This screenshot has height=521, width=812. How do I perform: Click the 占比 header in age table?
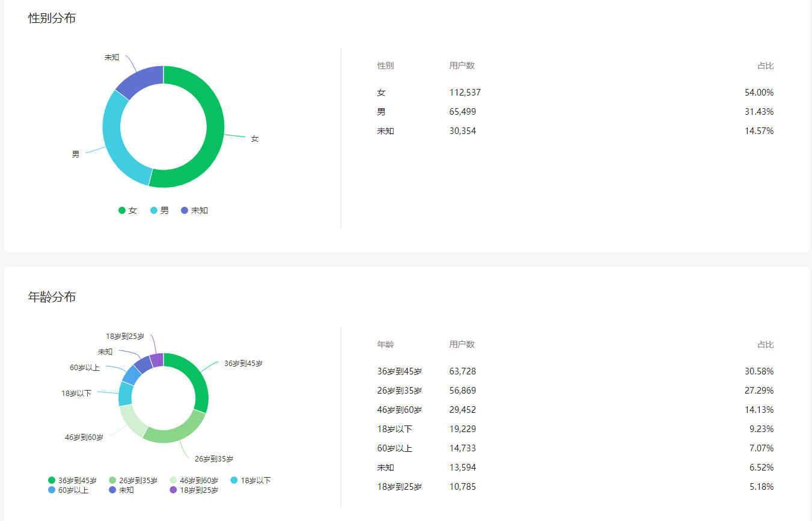766,344
